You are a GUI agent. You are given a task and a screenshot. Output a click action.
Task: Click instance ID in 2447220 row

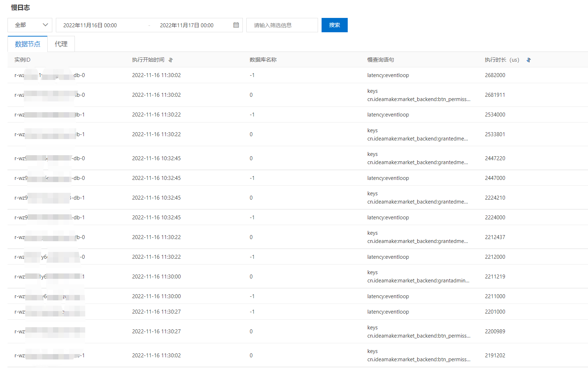[49, 158]
